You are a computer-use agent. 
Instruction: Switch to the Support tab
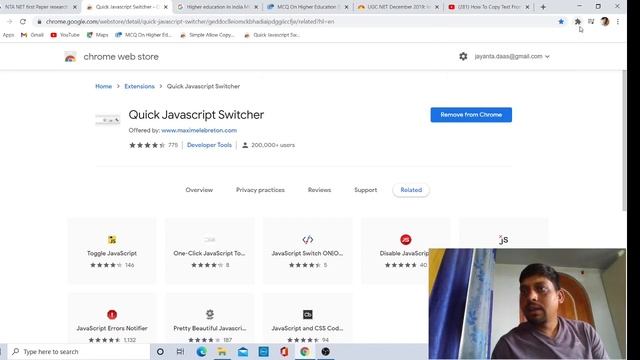[x=365, y=190]
